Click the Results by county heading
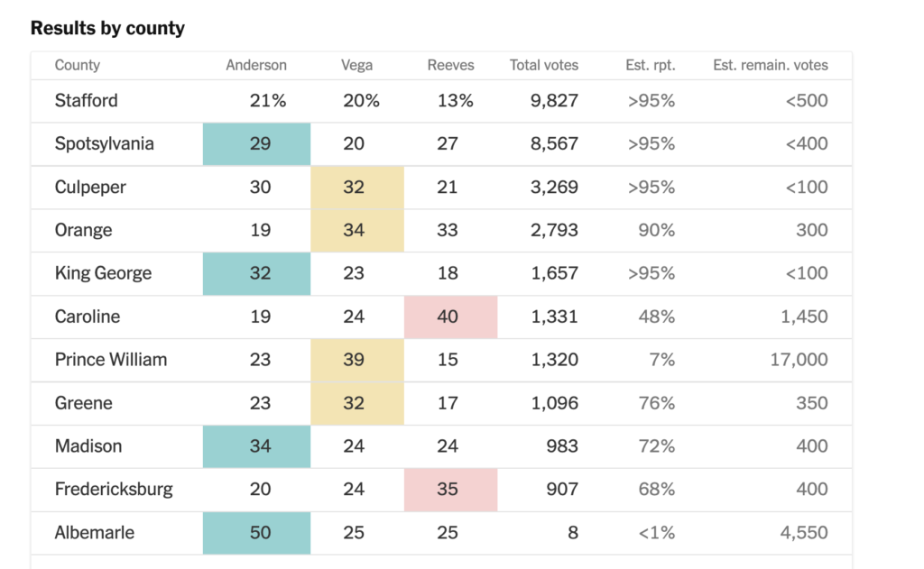This screenshot has width=924, height=569. (107, 28)
